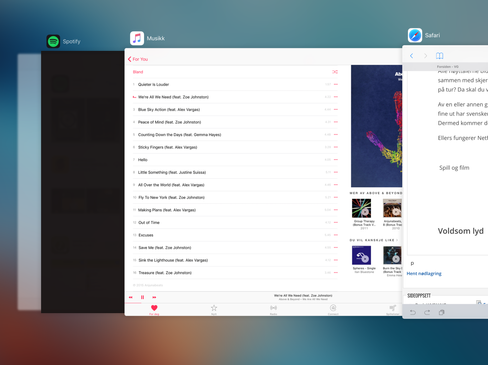
Task: Skip to previous track in Musikk
Action: [131, 297]
